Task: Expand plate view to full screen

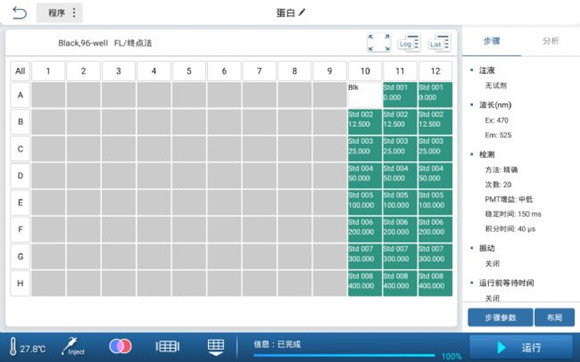Action: (x=379, y=43)
